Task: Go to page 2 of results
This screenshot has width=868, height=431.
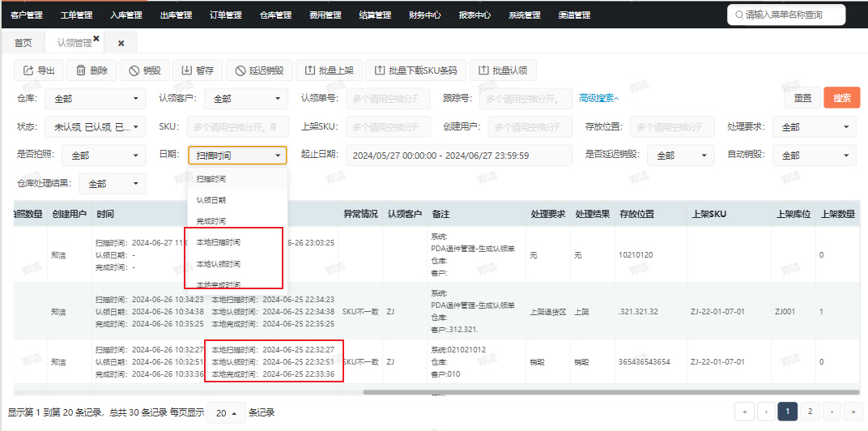Action: coord(810,411)
